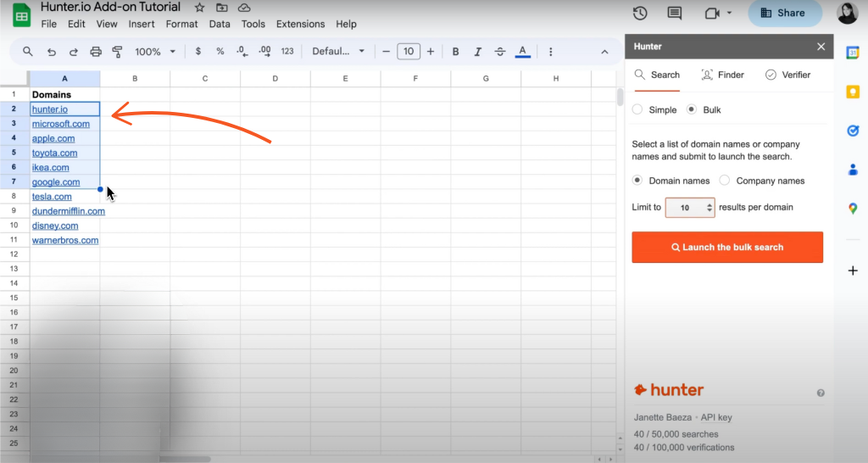Redo the last action
The image size is (868, 463).
coord(73,52)
